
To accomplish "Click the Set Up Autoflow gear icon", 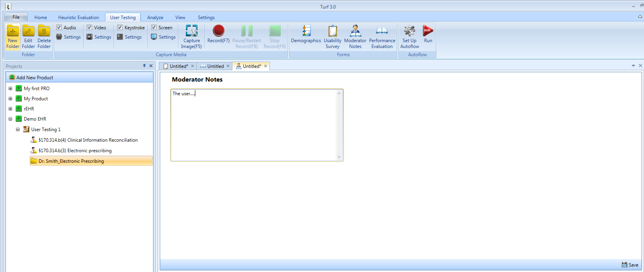I will pos(409,31).
